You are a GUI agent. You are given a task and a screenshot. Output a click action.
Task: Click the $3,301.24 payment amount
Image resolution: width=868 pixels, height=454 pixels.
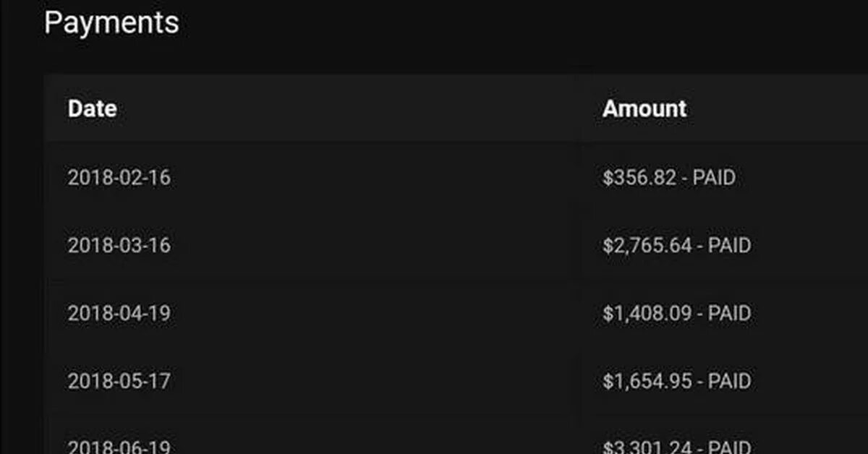[x=647, y=446]
